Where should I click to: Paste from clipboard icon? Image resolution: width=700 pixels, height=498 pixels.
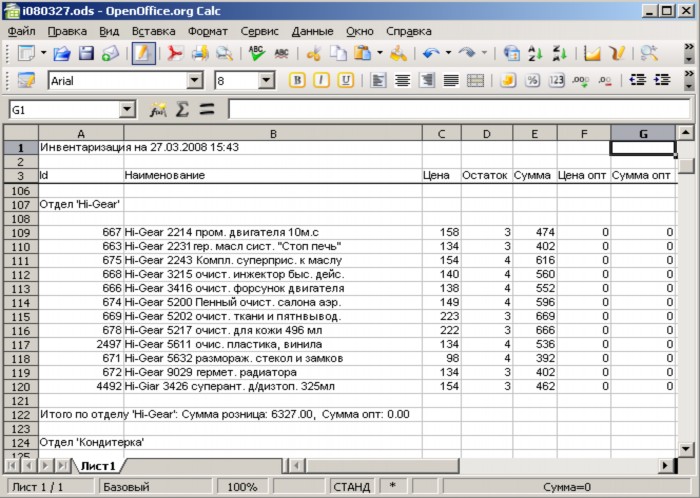[x=362, y=54]
